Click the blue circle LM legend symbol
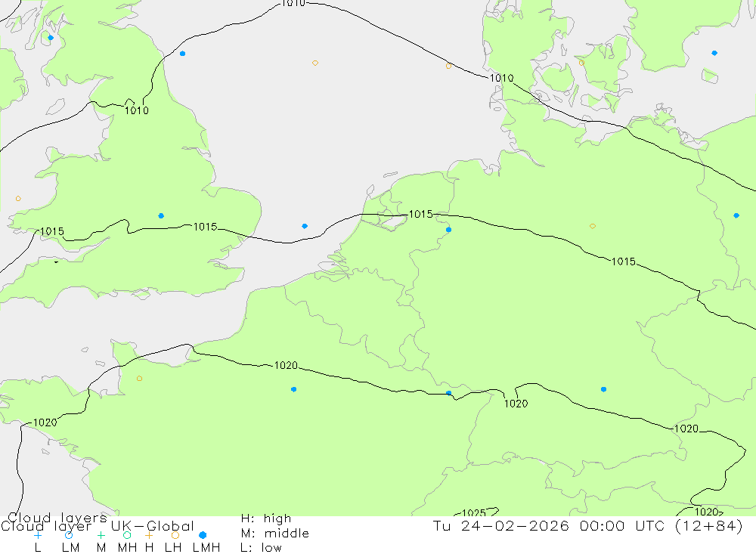Screen dimensions: 756x554 [69, 535]
